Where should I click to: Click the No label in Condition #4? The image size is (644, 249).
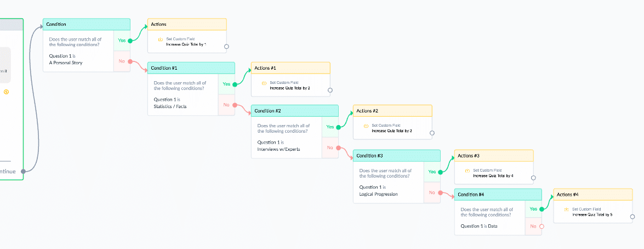[533, 227]
